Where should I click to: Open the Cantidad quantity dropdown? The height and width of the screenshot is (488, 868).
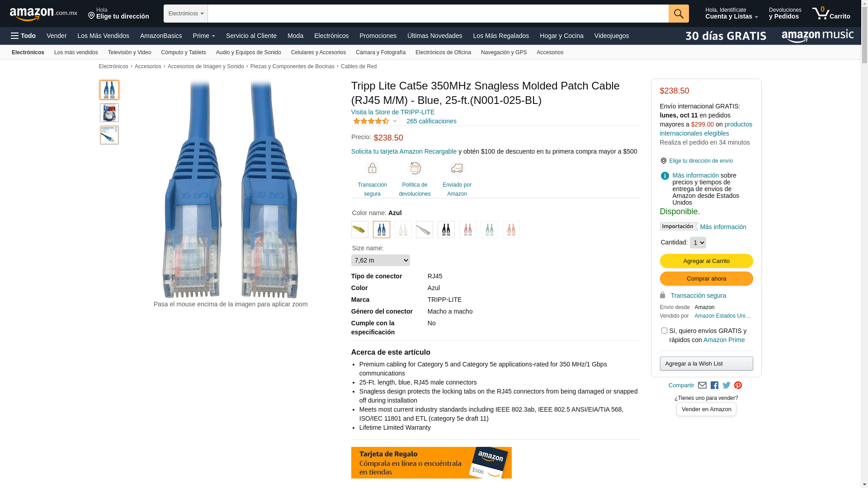click(698, 243)
